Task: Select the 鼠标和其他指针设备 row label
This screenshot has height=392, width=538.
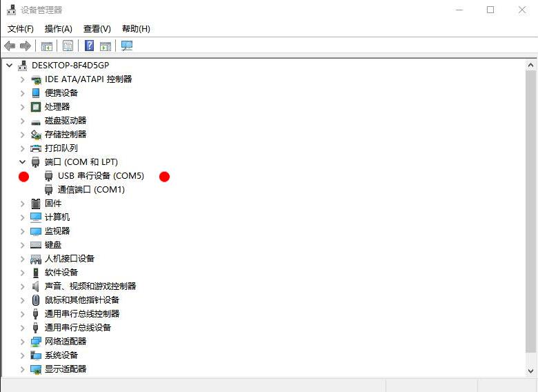Action: click(x=82, y=300)
